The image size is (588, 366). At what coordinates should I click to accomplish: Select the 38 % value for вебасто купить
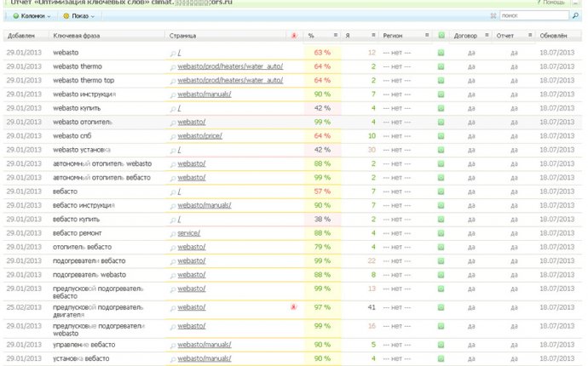click(322, 220)
